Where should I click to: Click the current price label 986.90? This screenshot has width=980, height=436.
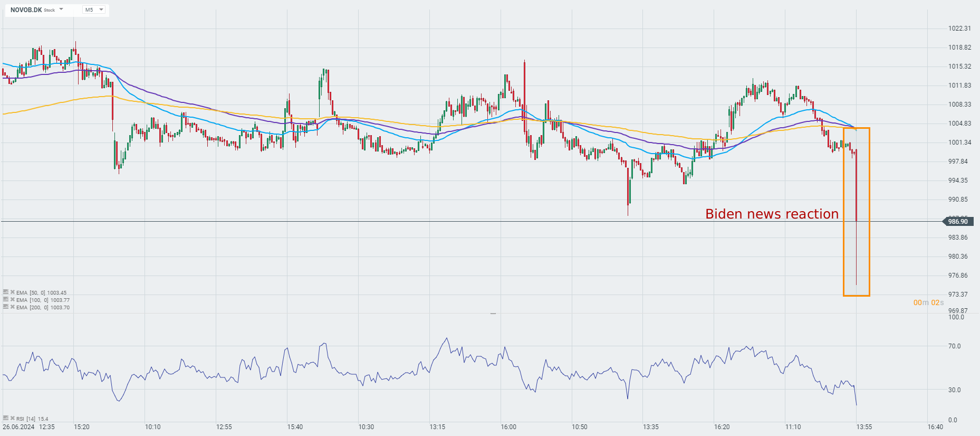[x=958, y=222]
